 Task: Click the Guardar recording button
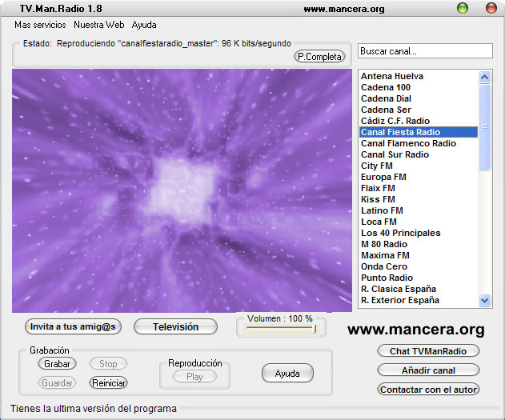click(57, 383)
